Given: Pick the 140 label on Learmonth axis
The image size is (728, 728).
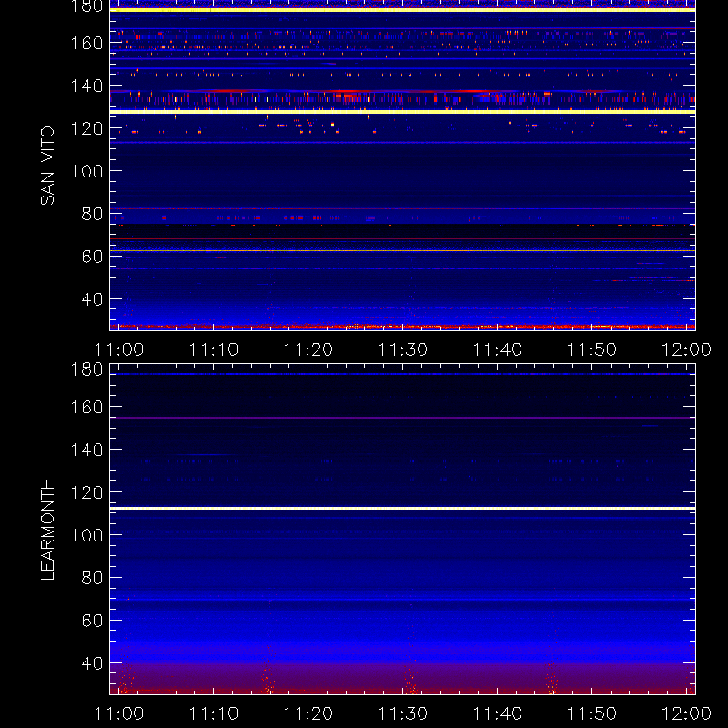Looking at the screenshot, I should (x=86, y=450).
